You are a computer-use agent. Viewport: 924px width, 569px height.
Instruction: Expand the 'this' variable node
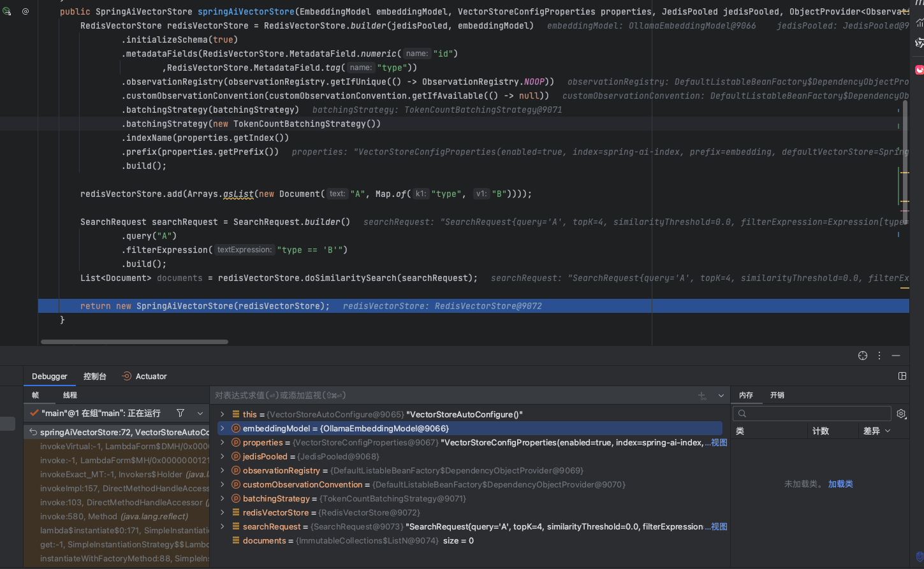(223, 414)
